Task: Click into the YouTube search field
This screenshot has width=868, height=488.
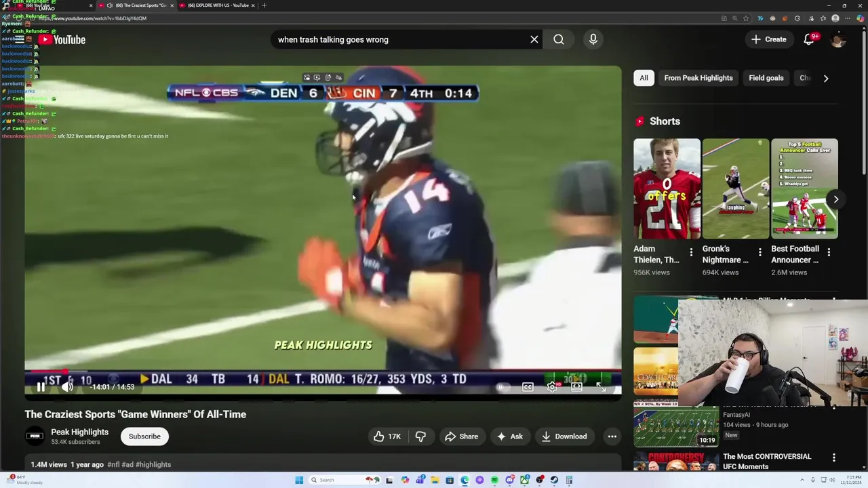Action: pos(400,39)
